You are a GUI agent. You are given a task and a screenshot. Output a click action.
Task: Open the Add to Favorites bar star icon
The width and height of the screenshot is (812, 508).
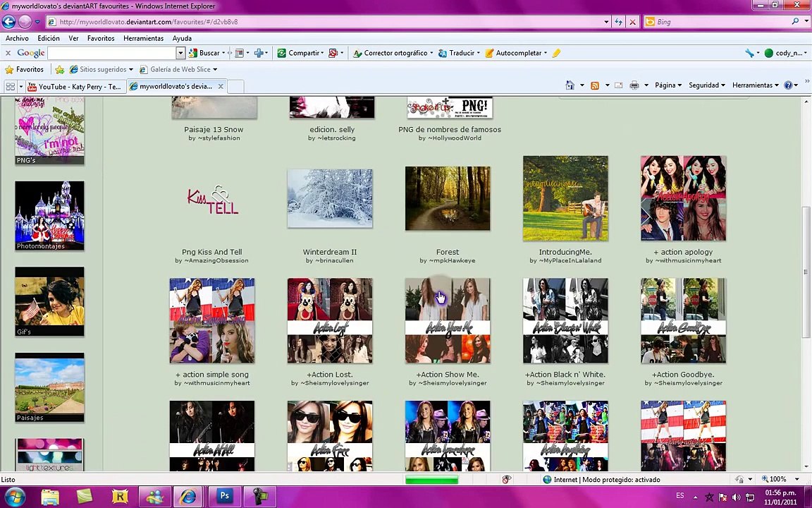[x=60, y=69]
